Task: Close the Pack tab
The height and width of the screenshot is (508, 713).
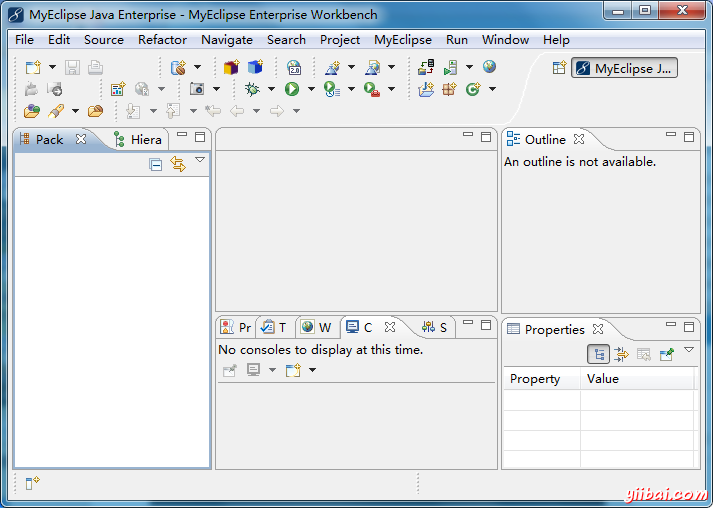Action: [x=81, y=139]
